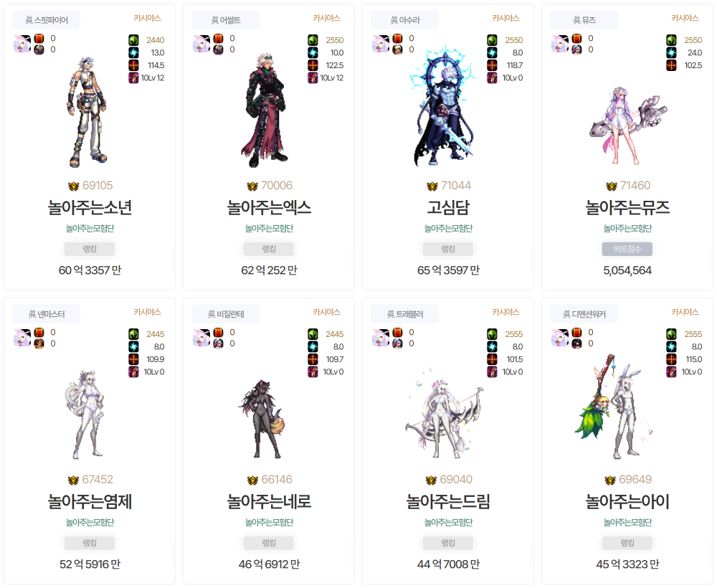
Task: Click the 랭킹 button under 놀아주는소년
Action: click(x=90, y=250)
